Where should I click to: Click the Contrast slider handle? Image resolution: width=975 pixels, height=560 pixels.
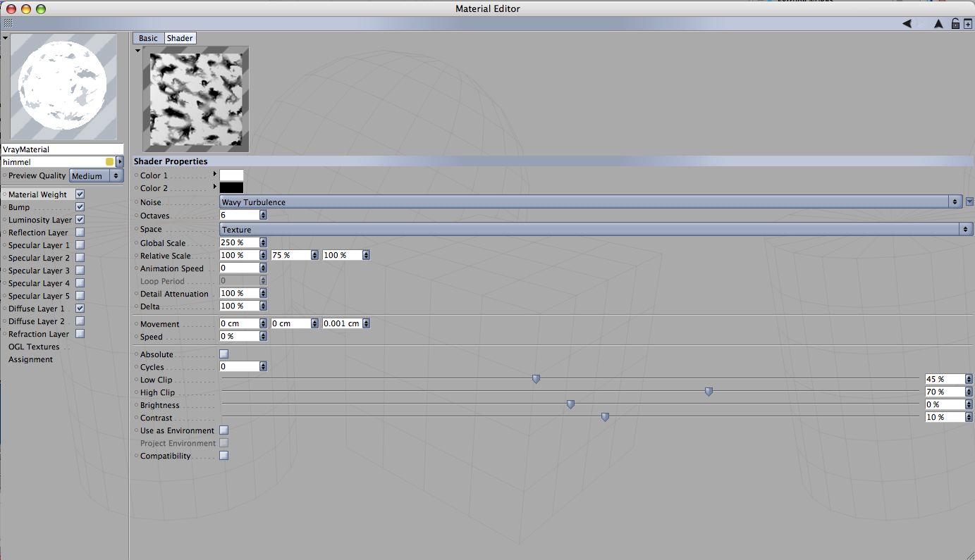[605, 417]
